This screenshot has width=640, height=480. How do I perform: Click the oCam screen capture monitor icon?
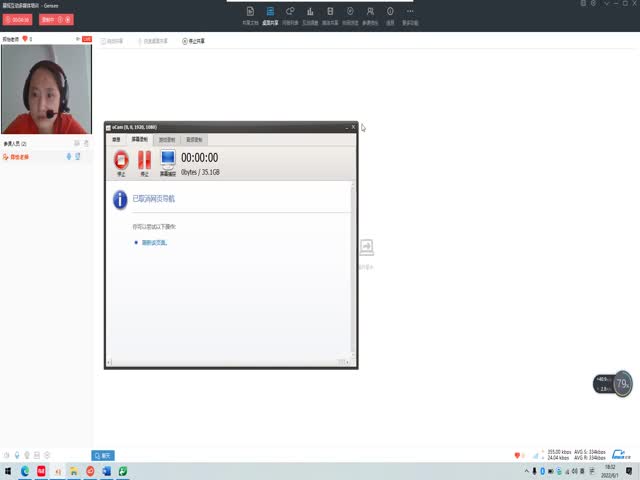(167, 159)
